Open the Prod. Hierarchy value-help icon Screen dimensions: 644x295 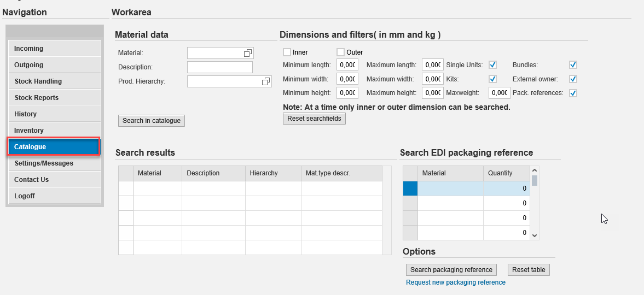click(266, 81)
